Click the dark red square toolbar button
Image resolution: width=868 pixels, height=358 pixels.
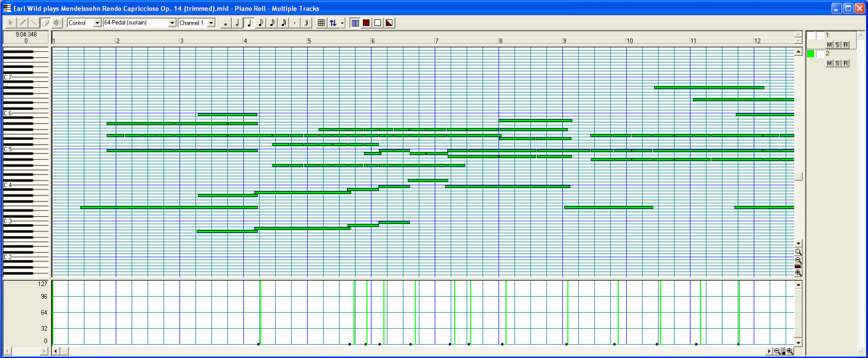click(366, 23)
